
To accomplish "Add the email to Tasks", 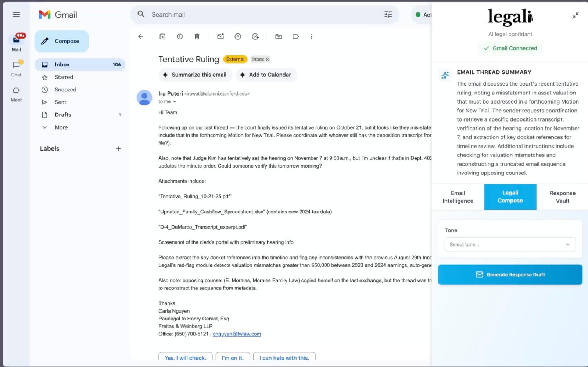I will [255, 36].
